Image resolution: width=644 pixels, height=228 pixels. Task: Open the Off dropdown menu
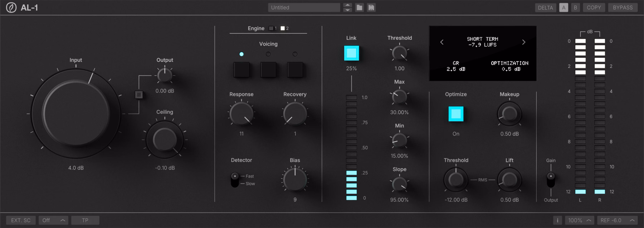click(x=53, y=220)
